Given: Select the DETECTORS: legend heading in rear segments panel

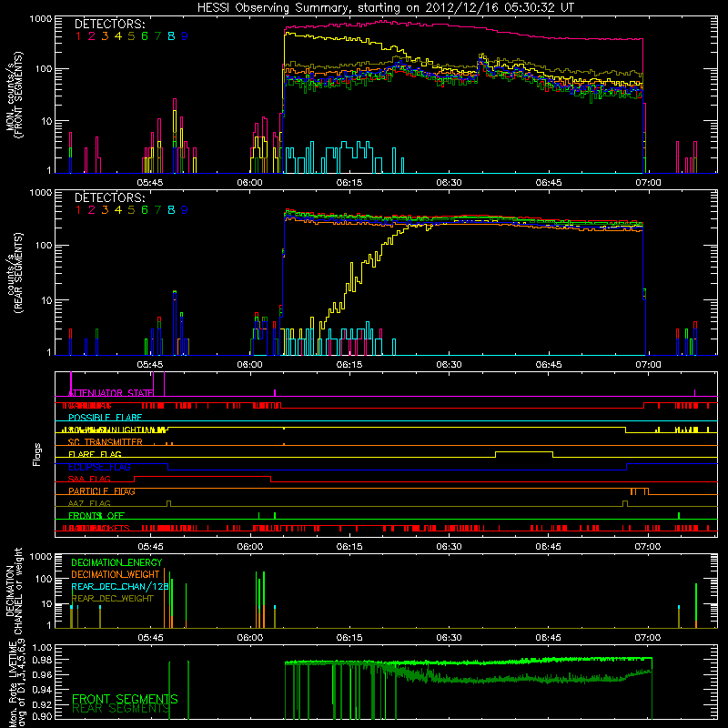Looking at the screenshot, I should tap(109, 197).
